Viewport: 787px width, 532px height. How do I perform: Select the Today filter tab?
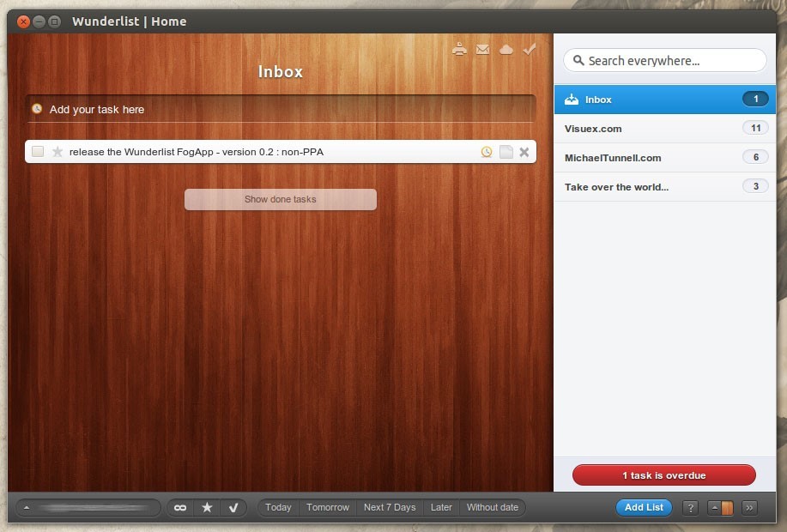277,507
